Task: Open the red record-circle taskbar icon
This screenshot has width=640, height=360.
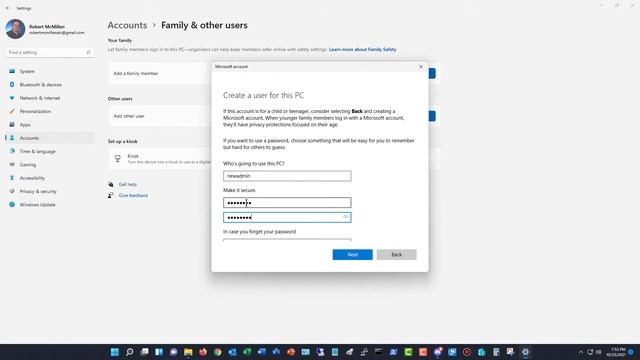Action: click(467, 352)
